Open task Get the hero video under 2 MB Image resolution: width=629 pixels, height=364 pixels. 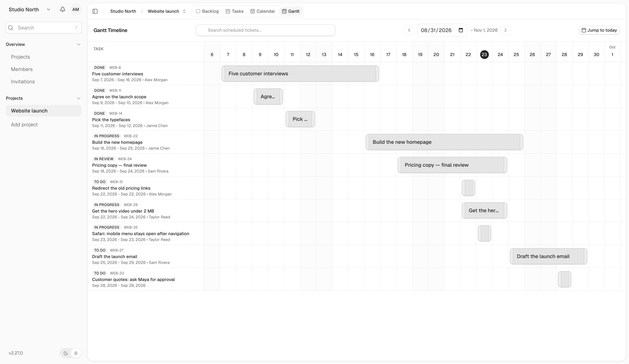pyautogui.click(x=123, y=211)
